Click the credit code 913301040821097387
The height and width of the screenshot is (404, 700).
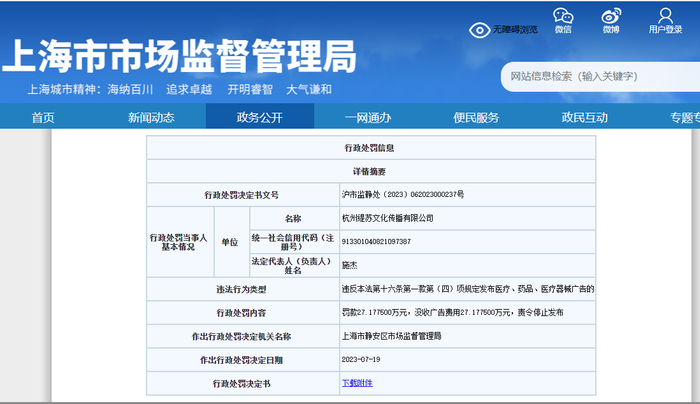click(377, 241)
